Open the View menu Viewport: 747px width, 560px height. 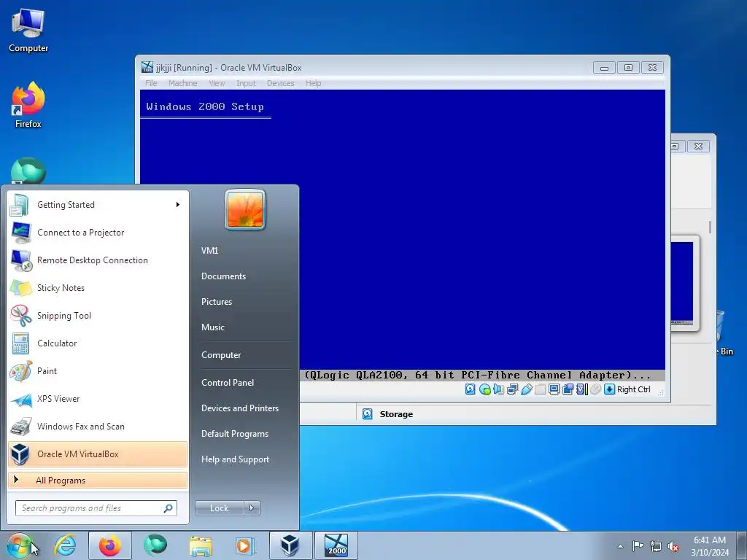click(x=216, y=83)
